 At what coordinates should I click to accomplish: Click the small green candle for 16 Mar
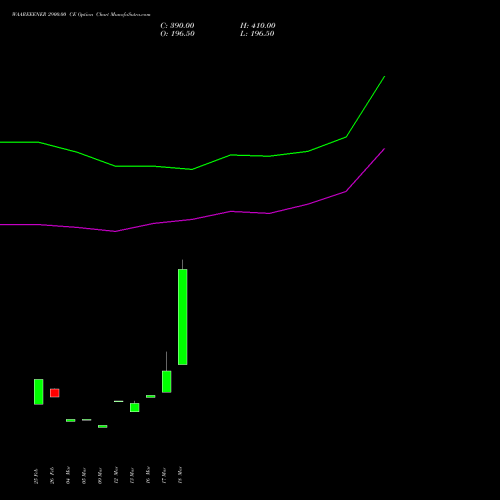point(151,396)
